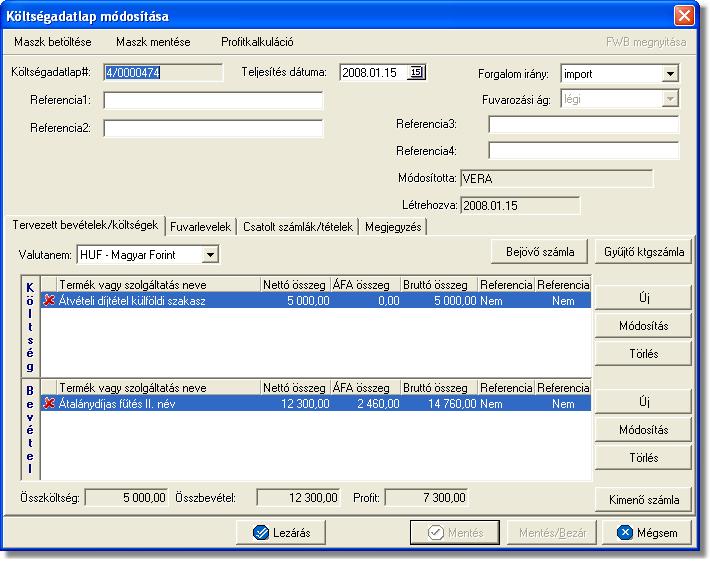Click the Bejövő számla button

(x=540, y=252)
